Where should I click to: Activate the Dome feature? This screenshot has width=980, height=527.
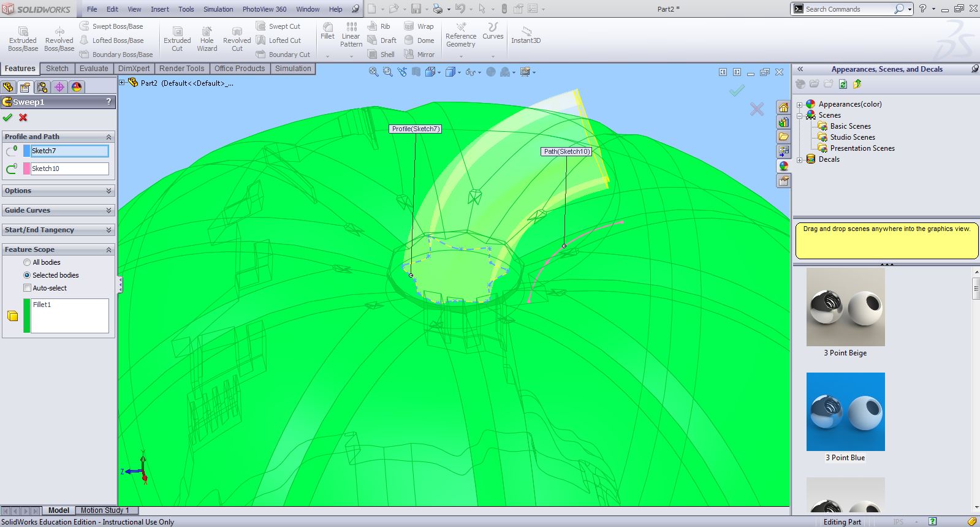coord(419,40)
